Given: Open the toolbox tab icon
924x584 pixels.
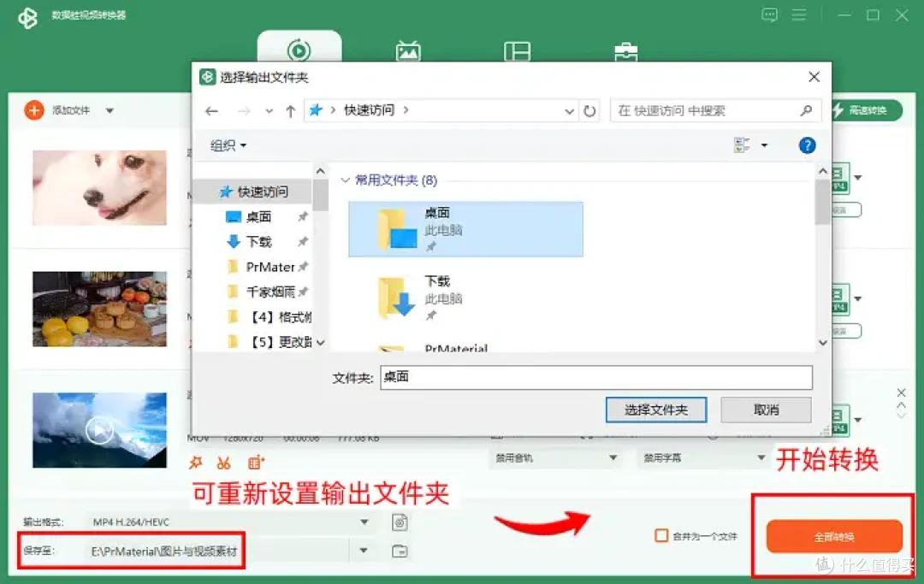Looking at the screenshot, I should click(x=625, y=52).
